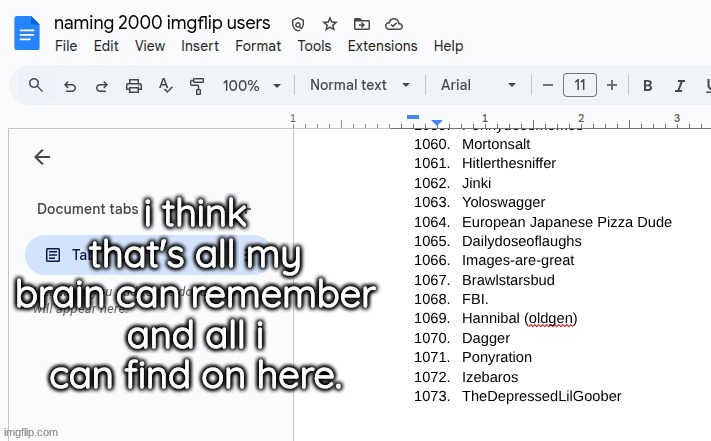Open the Edit menu
Screen dimensions: 711x441
tap(106, 46)
